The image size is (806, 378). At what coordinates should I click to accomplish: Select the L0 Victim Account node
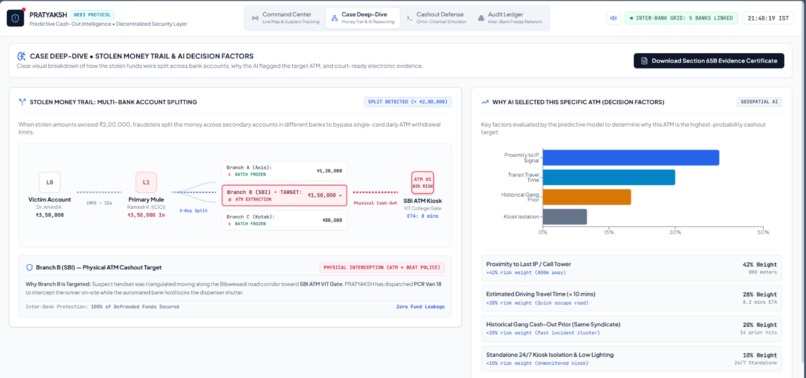(x=49, y=183)
